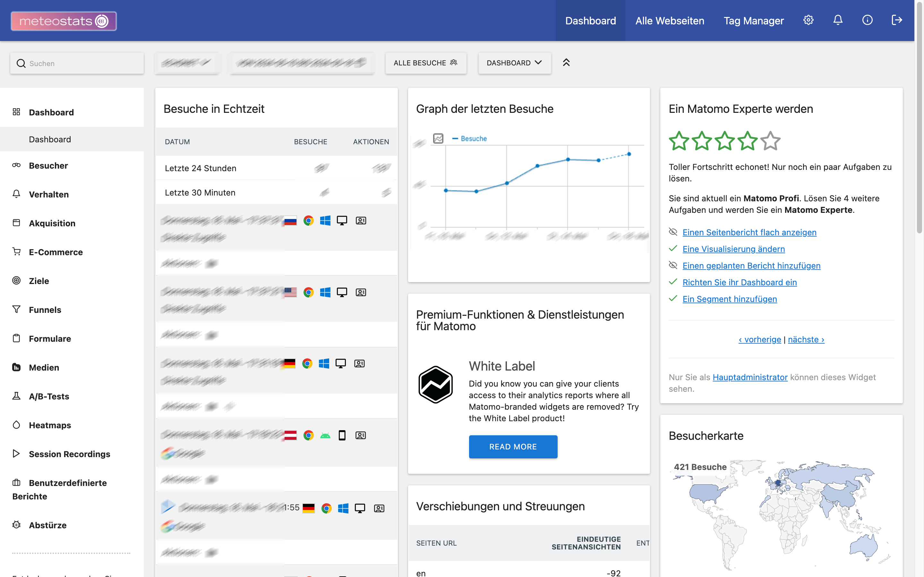Open visitor profile icon in Russian flag row

coord(361,221)
